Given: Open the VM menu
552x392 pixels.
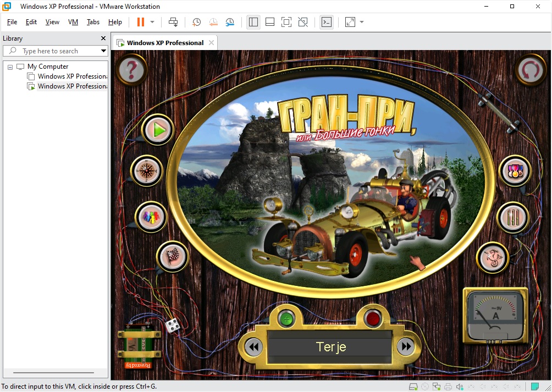Looking at the screenshot, I should point(73,22).
